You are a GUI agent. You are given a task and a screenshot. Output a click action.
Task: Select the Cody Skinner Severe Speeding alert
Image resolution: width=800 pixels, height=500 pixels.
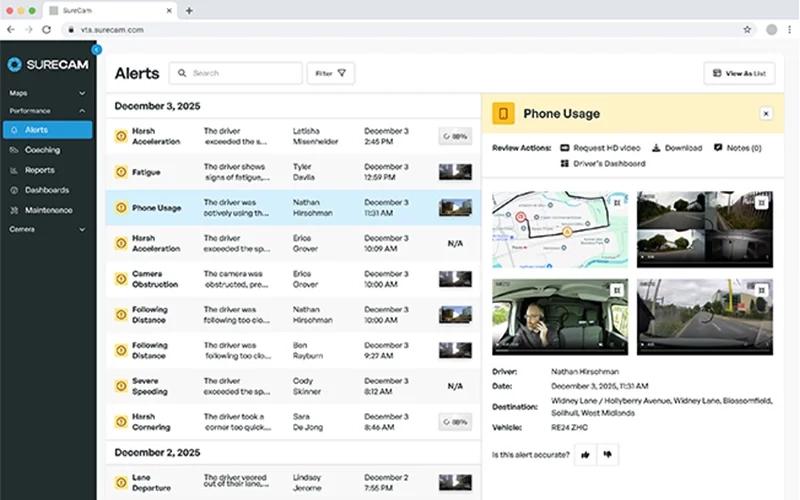[x=293, y=386]
